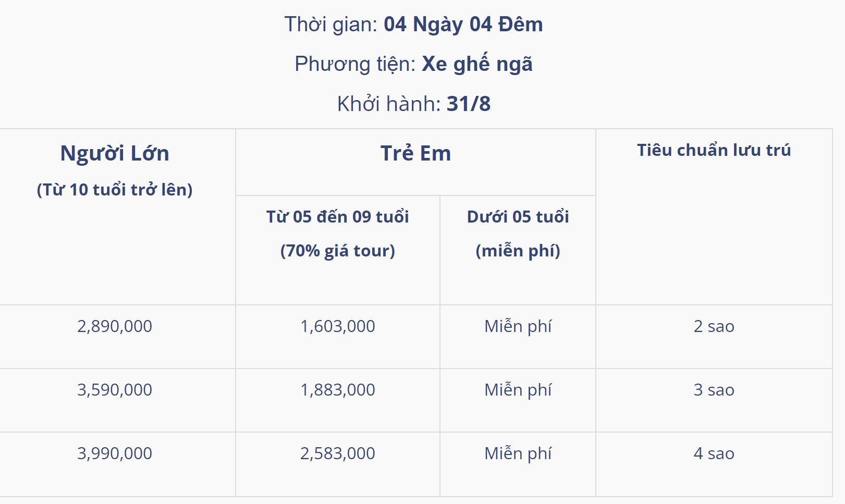Select the Trẻ Em column header

tap(415, 153)
